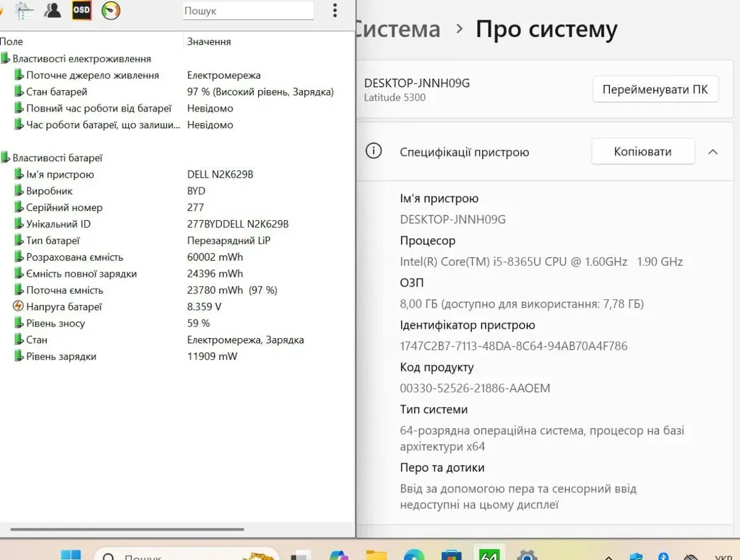Select the battery properties group header
This screenshot has width=740, height=560.
point(57,158)
